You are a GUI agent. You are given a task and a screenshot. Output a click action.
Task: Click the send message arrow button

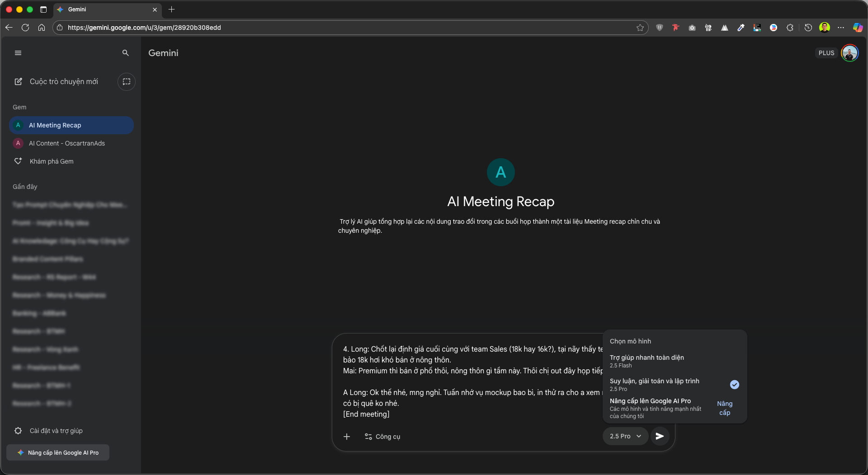(x=660, y=436)
